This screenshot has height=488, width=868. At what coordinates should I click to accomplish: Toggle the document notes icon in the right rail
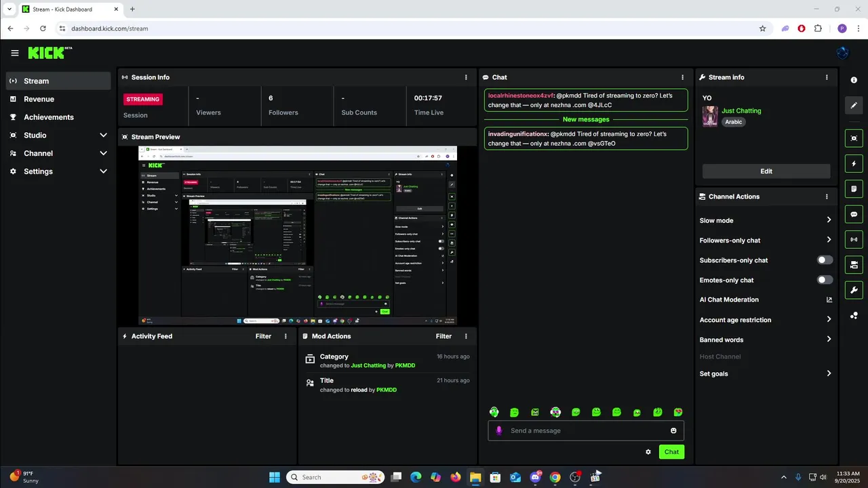pyautogui.click(x=854, y=188)
